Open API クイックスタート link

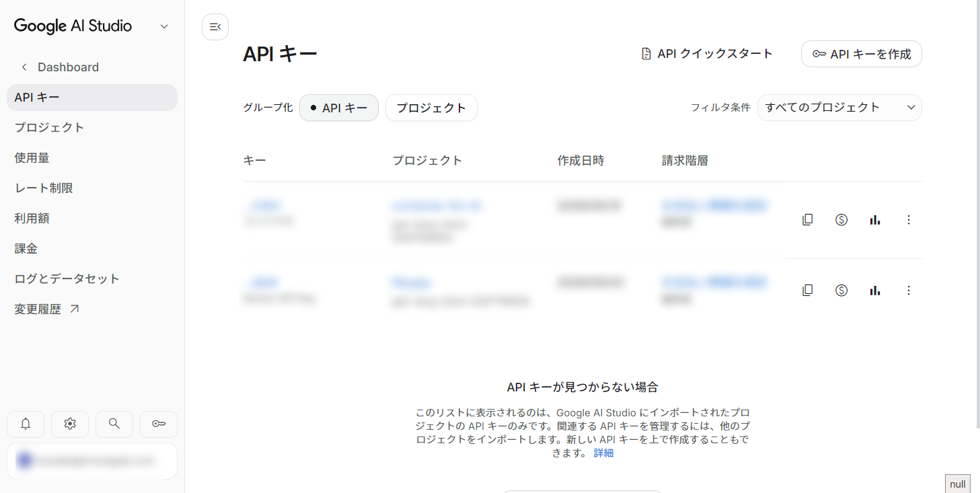click(x=707, y=54)
